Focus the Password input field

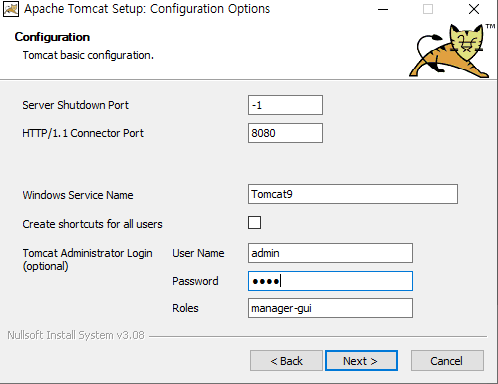pos(330,281)
